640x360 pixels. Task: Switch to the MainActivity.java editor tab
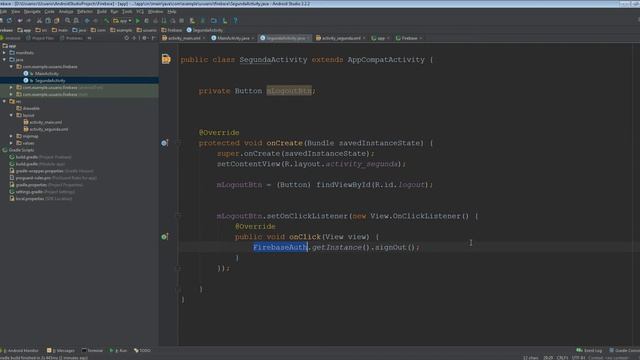[233, 38]
